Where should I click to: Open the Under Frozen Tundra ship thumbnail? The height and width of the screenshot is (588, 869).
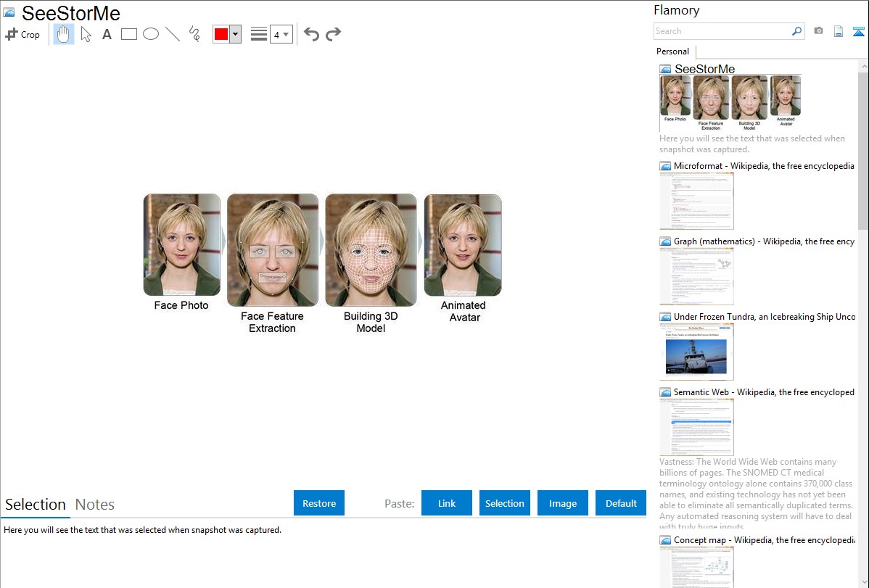696,352
